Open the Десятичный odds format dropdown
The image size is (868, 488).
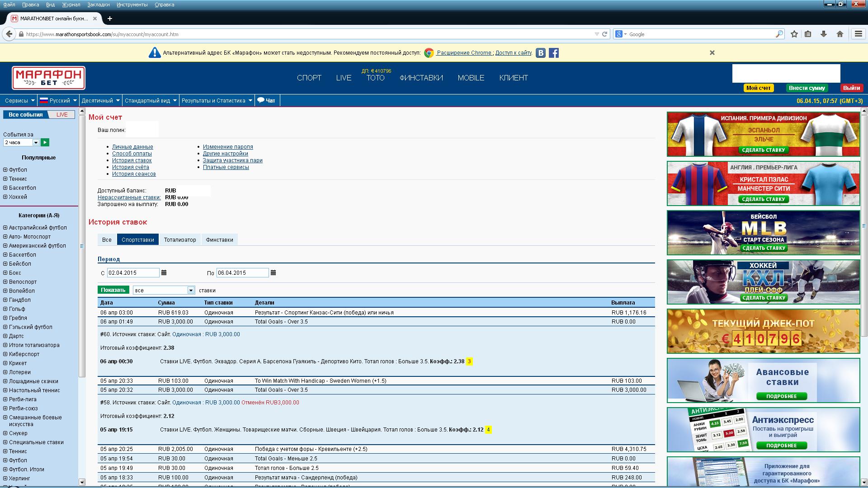click(x=101, y=100)
